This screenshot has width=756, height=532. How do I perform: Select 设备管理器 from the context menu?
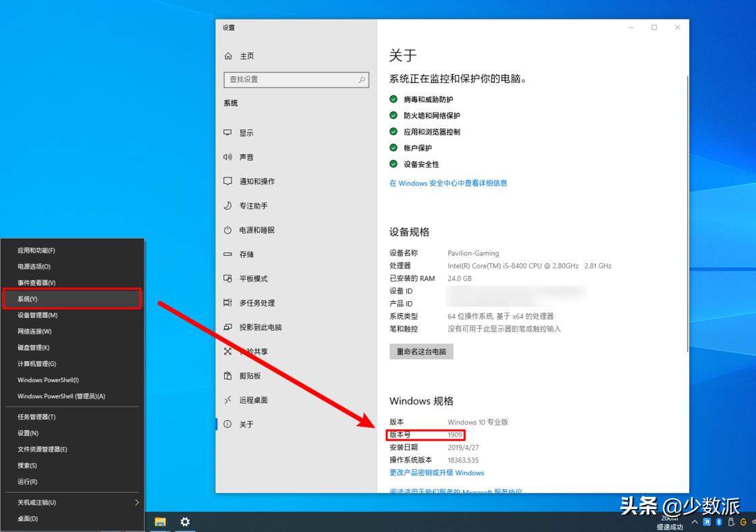click(x=38, y=315)
